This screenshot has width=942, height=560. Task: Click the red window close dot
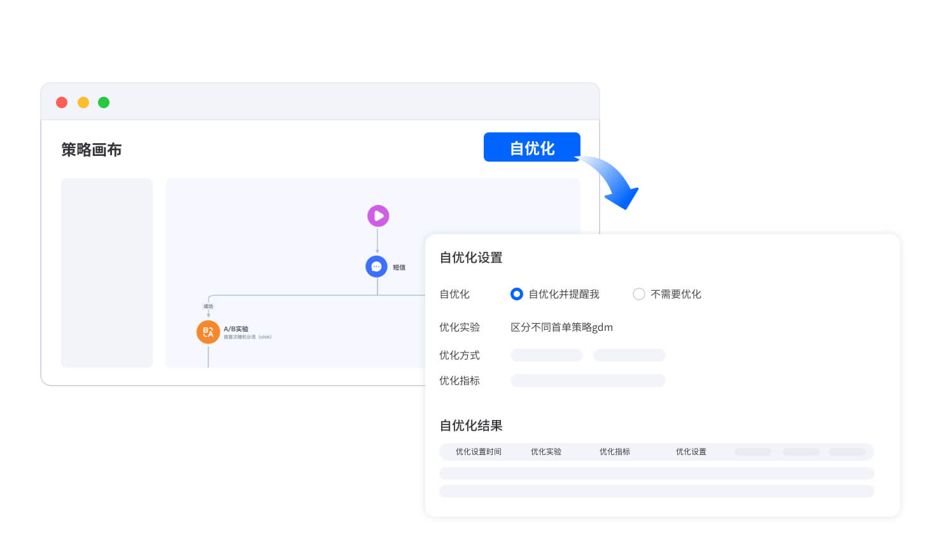[x=62, y=102]
